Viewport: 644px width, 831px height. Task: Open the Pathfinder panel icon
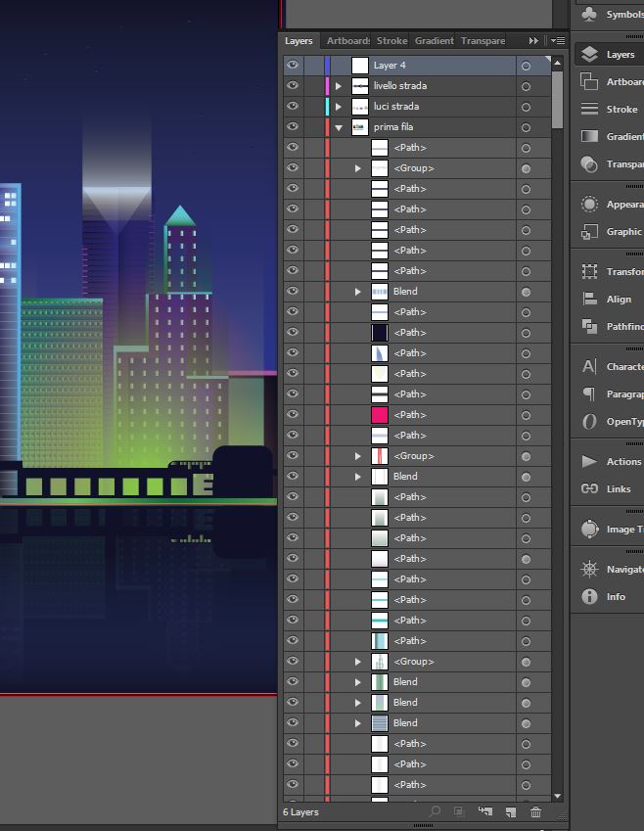click(x=589, y=326)
